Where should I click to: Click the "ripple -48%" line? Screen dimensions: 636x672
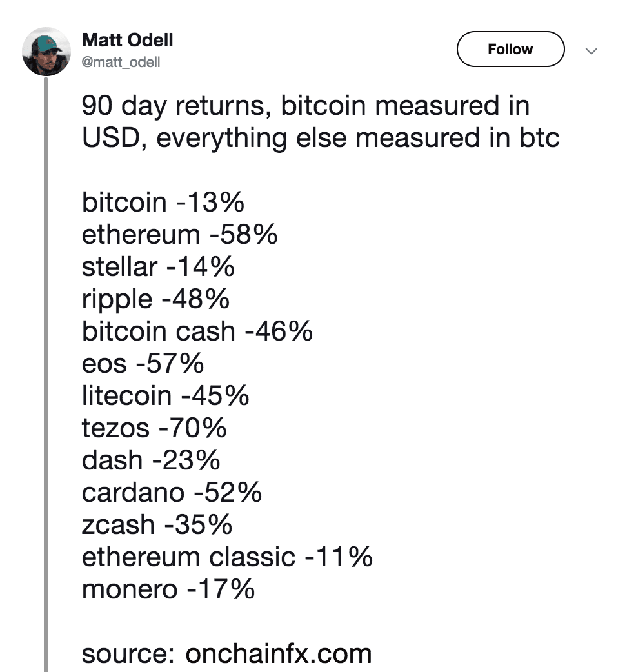(155, 299)
